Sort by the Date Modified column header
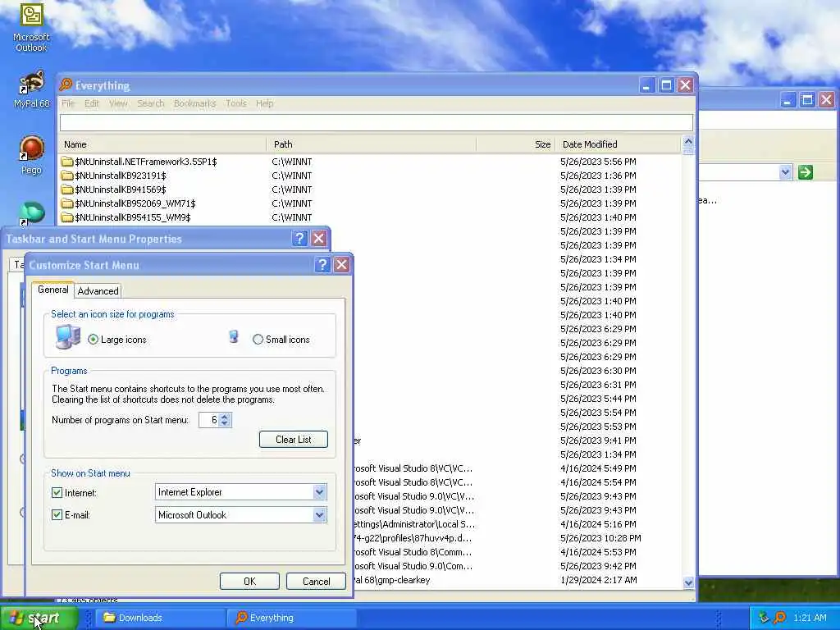The height and width of the screenshot is (630, 840). pos(618,144)
